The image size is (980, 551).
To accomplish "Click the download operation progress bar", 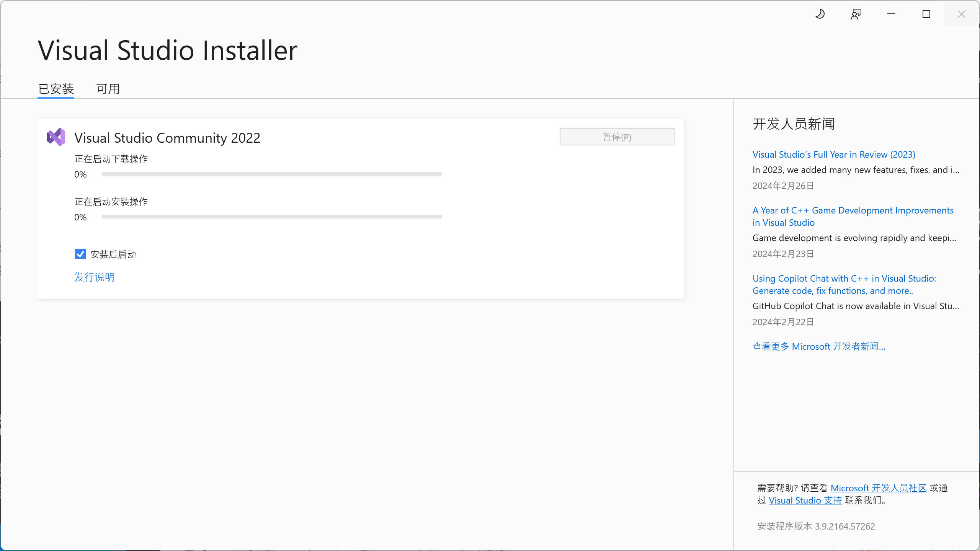I will [271, 174].
